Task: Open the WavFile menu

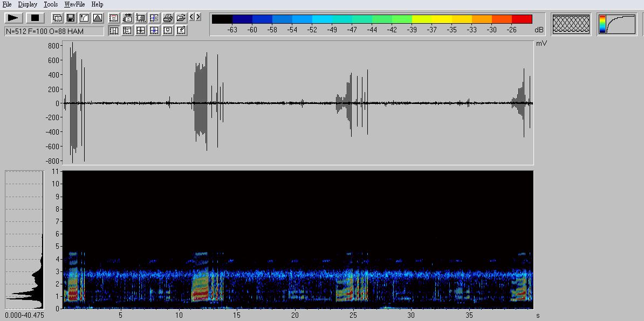Action: coord(74,4)
